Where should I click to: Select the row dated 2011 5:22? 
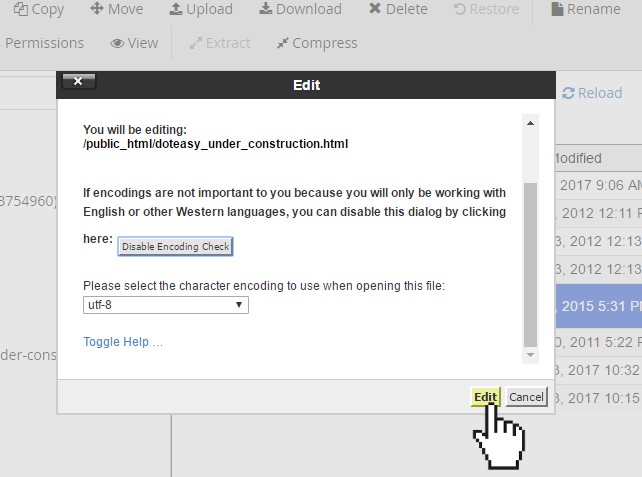[x=599, y=342]
